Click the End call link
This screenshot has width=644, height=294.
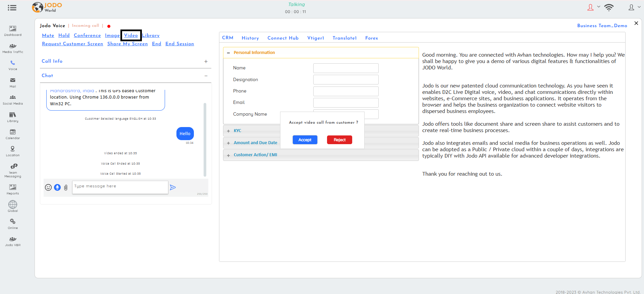(x=157, y=44)
